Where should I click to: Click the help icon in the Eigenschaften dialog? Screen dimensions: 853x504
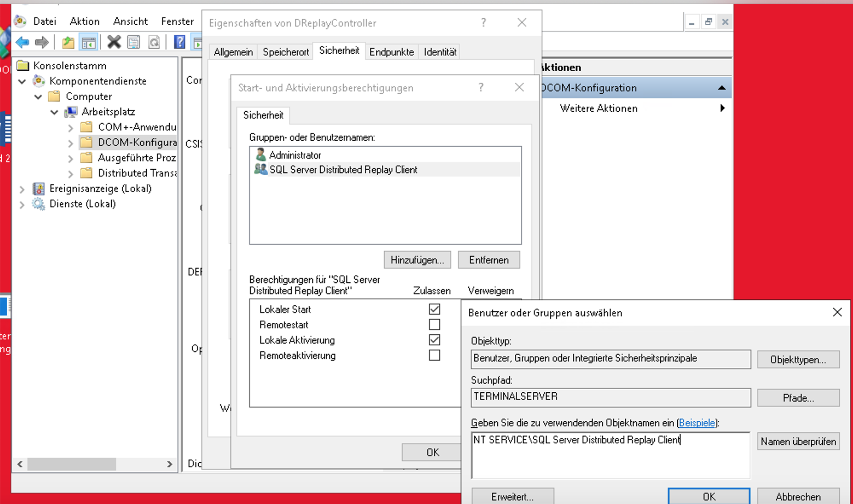click(483, 22)
